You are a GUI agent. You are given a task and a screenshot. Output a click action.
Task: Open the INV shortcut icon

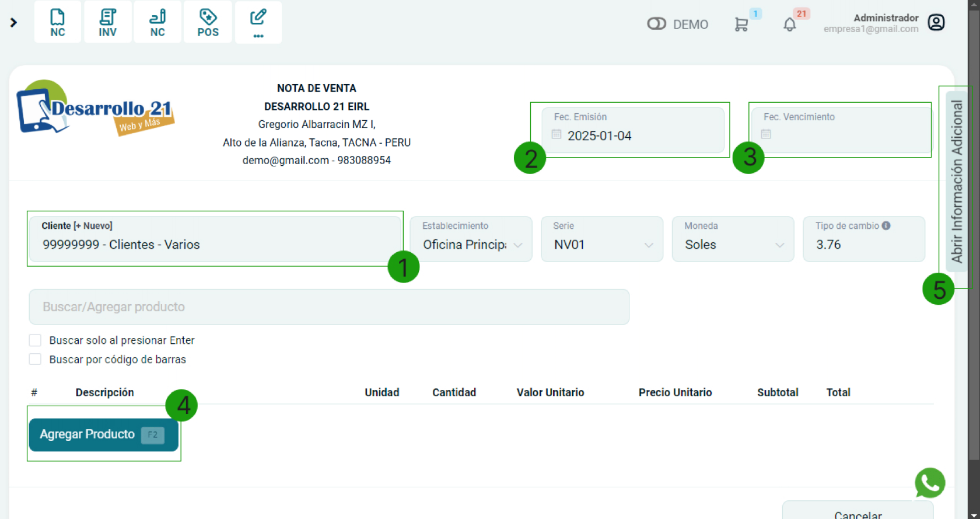pyautogui.click(x=107, y=23)
